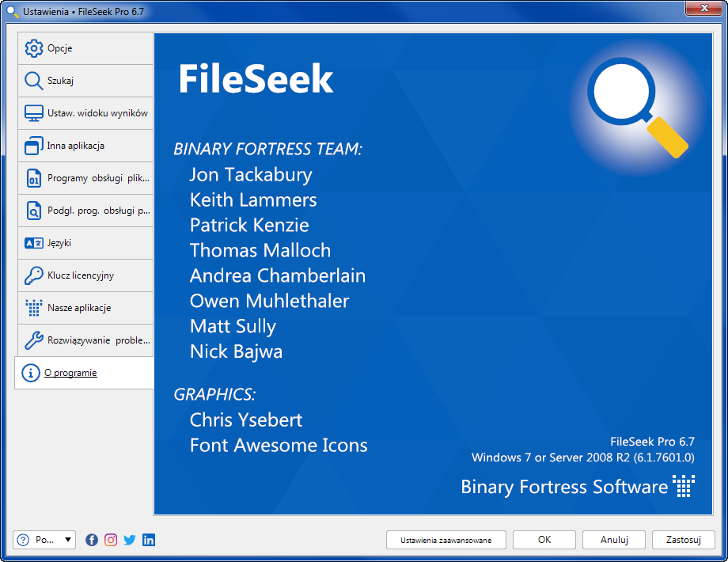Click the FileSeek icon in the title bar
This screenshot has width=728, height=562.
(12, 11)
